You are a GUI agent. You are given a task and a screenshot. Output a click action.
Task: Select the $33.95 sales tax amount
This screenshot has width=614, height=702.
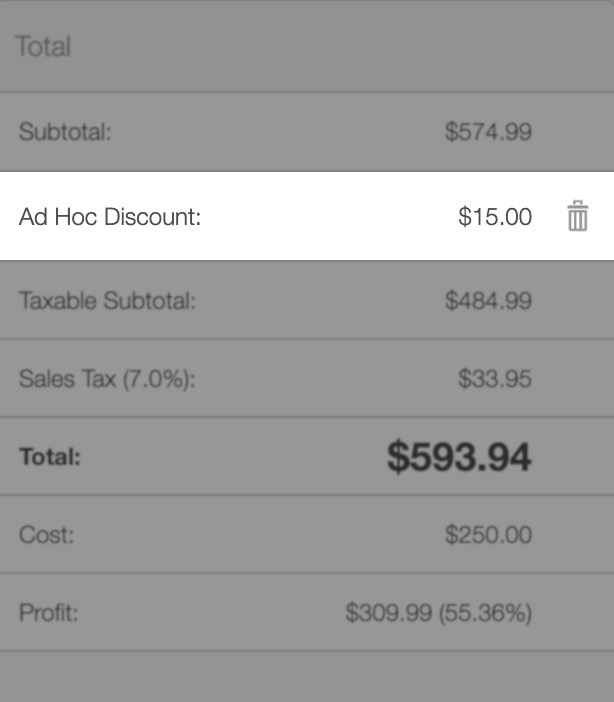point(494,380)
